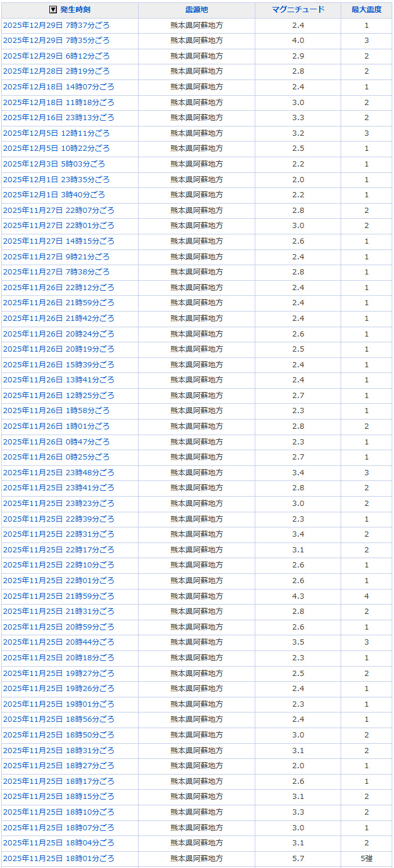This screenshot has height=868, width=394.
Task: Open the 2025年11月27日 22時07分ごろ earthquake entry
Action: coord(58,210)
